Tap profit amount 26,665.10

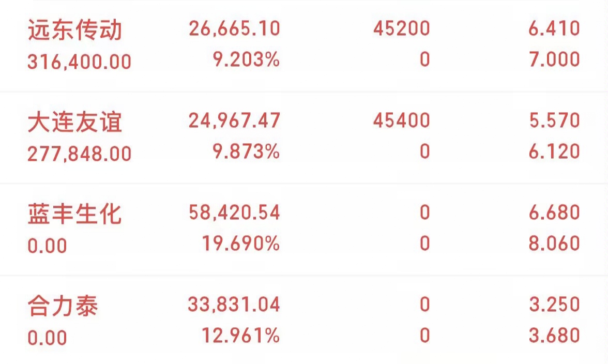point(234,28)
